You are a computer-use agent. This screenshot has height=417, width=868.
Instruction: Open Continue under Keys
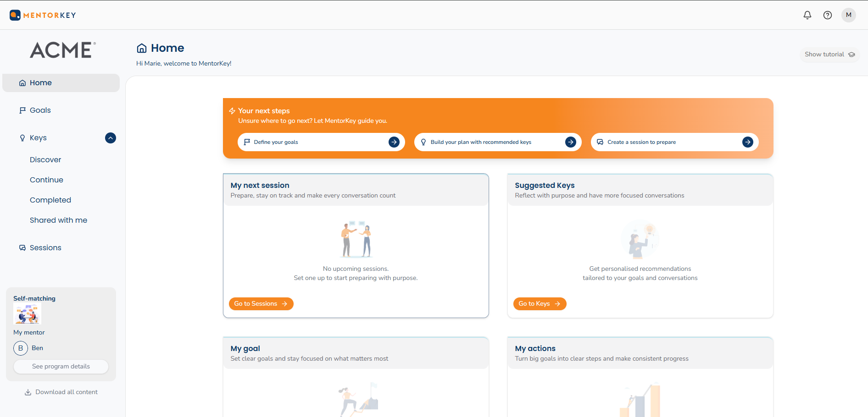click(x=46, y=180)
